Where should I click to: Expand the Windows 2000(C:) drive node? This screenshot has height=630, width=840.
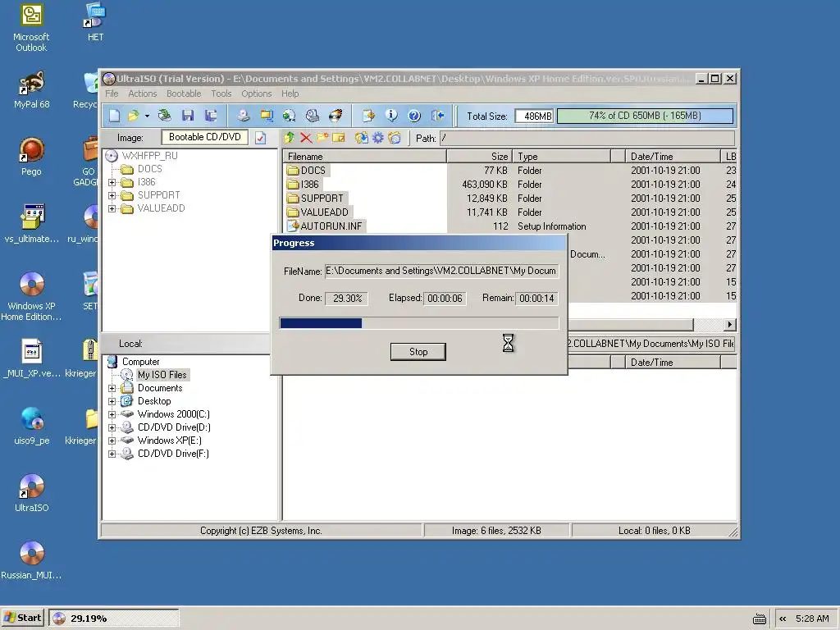pyautogui.click(x=112, y=414)
